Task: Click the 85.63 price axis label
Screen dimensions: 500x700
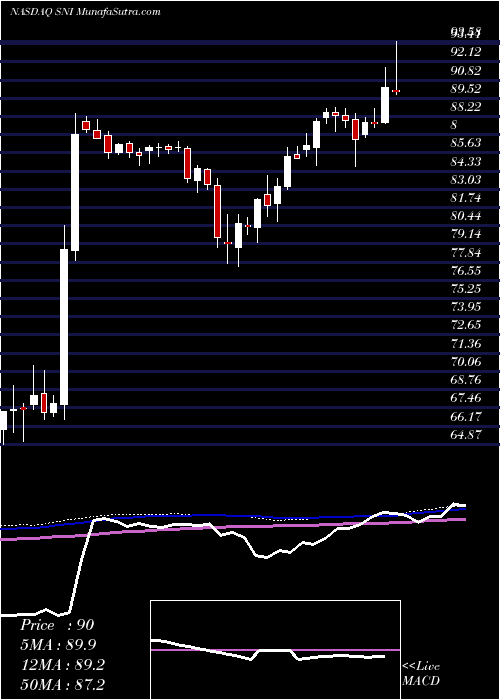Action: tap(466, 143)
